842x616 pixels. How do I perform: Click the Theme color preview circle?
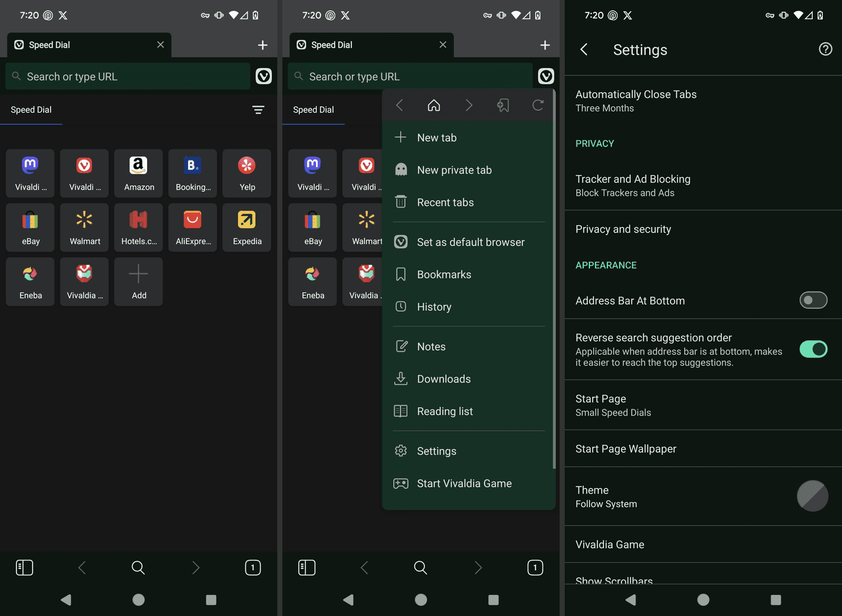(x=812, y=496)
